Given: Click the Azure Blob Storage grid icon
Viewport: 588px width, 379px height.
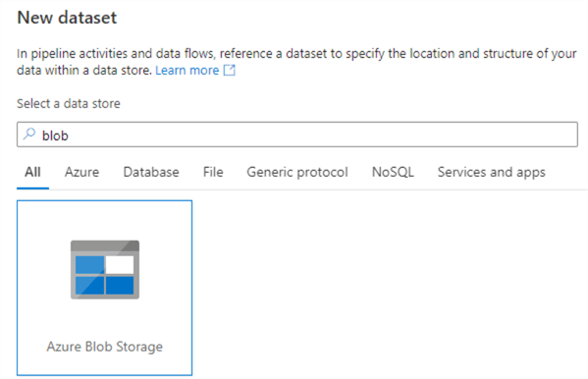Looking at the screenshot, I should pos(105,270).
